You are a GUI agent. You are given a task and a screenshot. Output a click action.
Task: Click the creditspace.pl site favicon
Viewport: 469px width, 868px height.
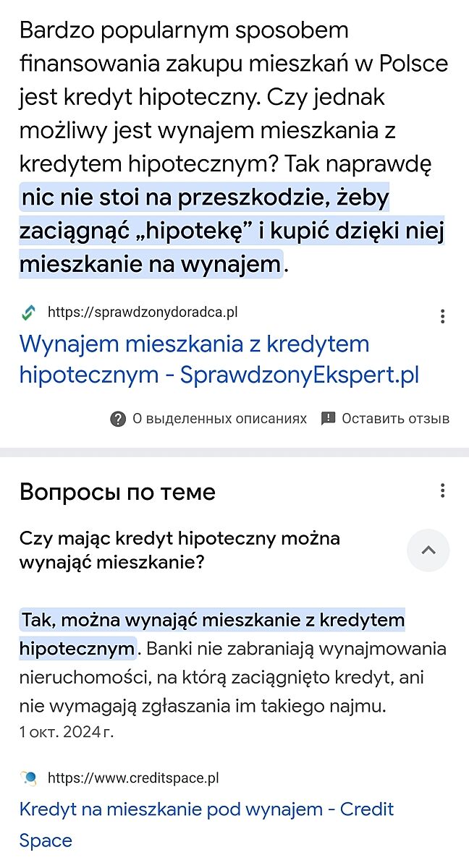(28, 778)
